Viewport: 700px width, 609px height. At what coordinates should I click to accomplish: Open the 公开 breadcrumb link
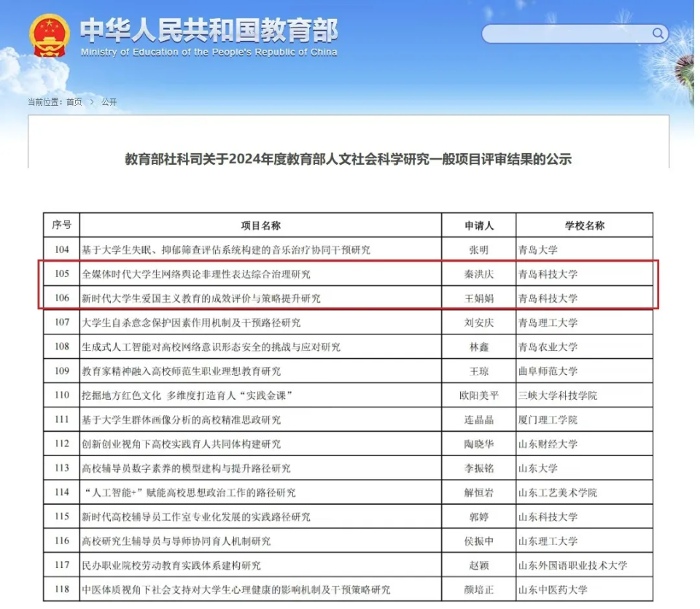108,101
